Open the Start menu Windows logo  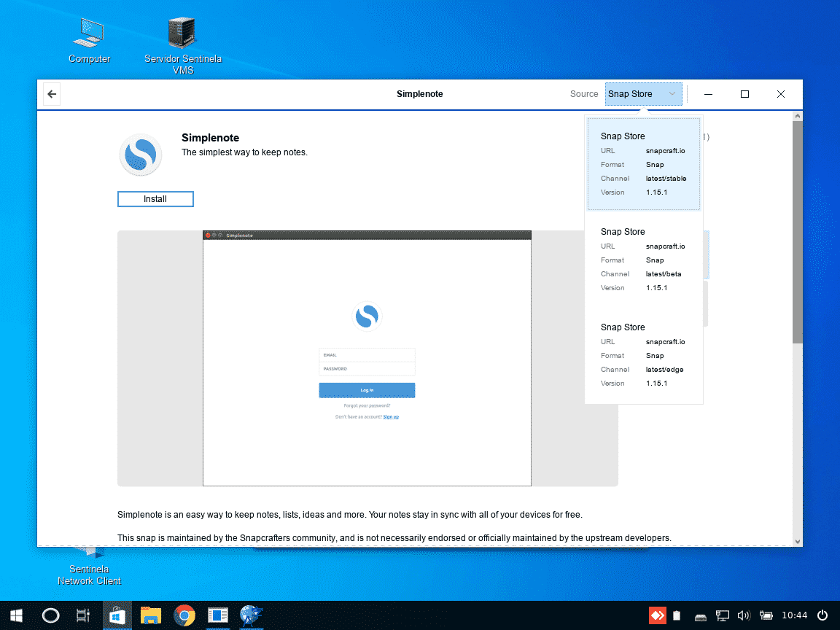16,616
